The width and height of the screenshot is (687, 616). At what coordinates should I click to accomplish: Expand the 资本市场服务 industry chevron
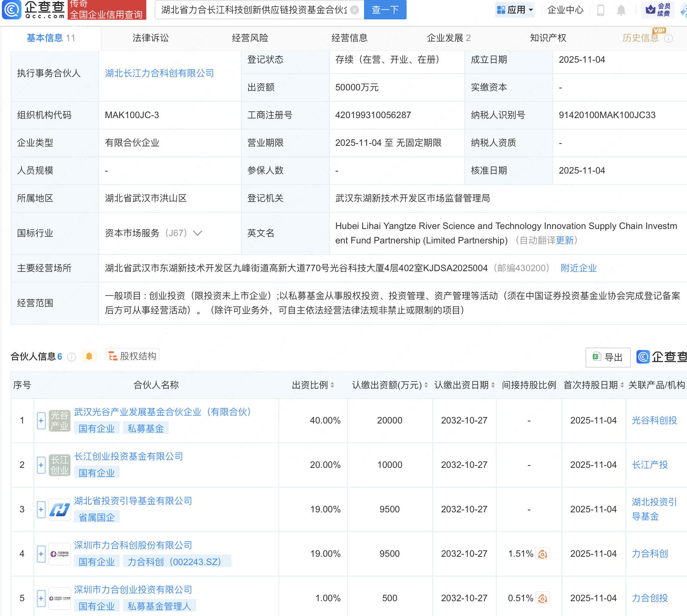click(x=198, y=233)
